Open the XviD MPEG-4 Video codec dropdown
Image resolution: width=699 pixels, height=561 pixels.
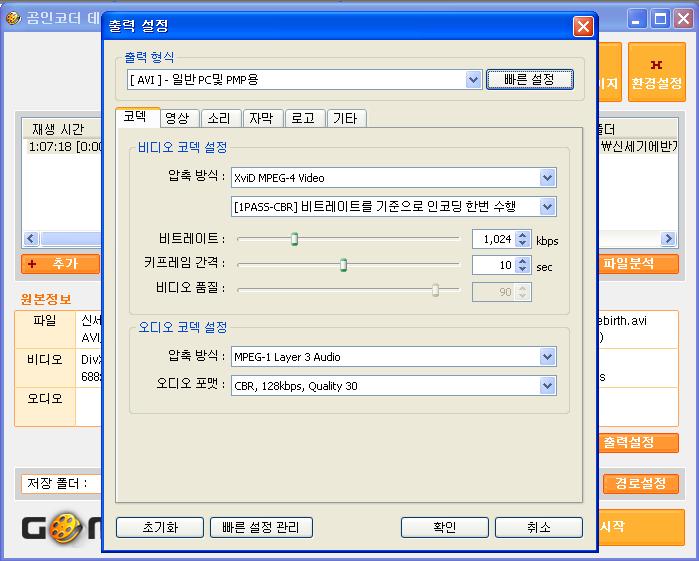(x=547, y=178)
